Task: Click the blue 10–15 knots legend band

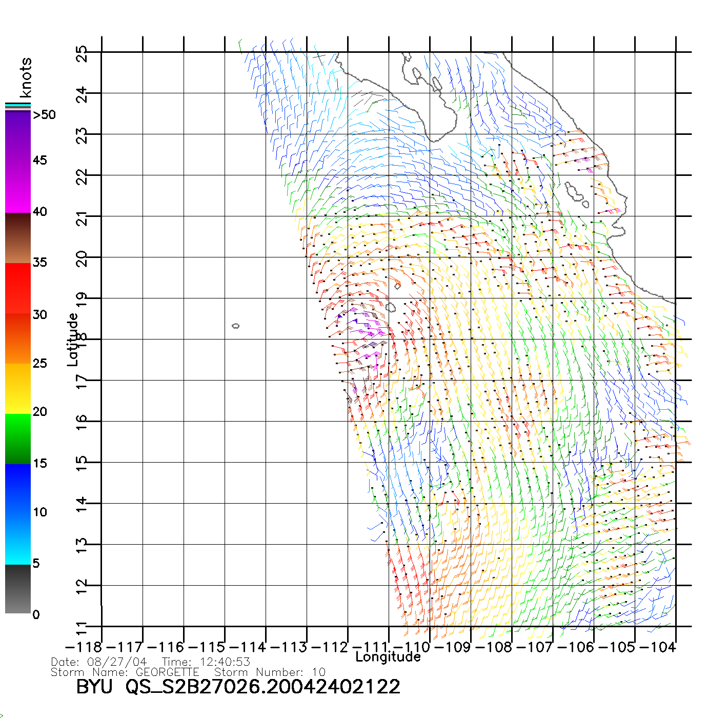Action: click(18, 488)
